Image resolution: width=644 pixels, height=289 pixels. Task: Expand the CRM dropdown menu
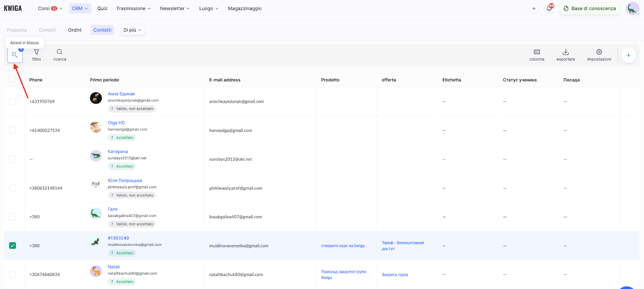(80, 8)
